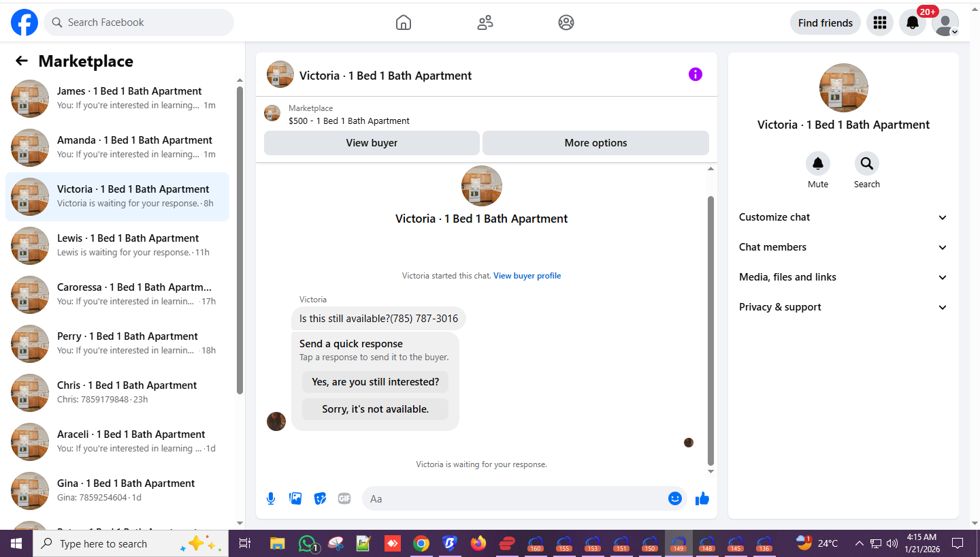Click Victoria's message with phone number
The image size is (980, 557).
(x=378, y=319)
